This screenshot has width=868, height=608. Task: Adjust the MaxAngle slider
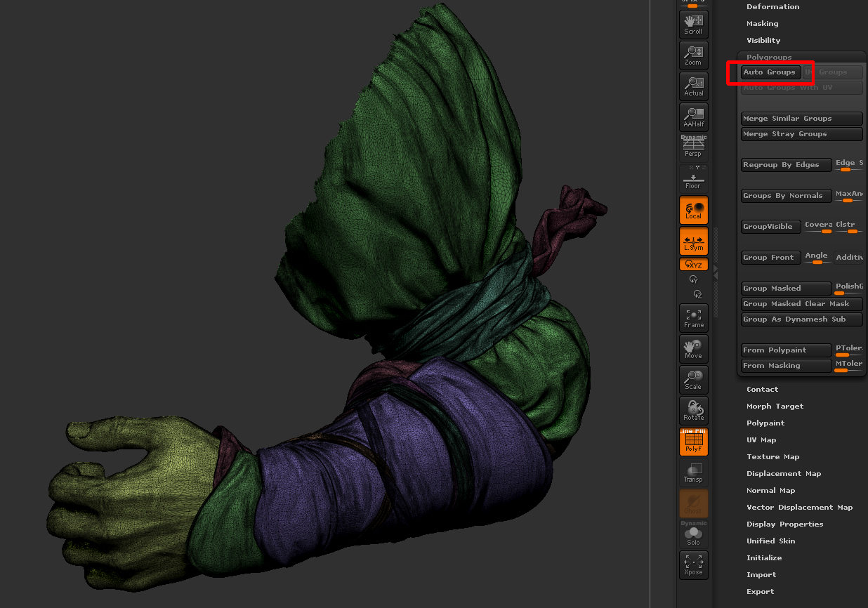[x=849, y=196]
